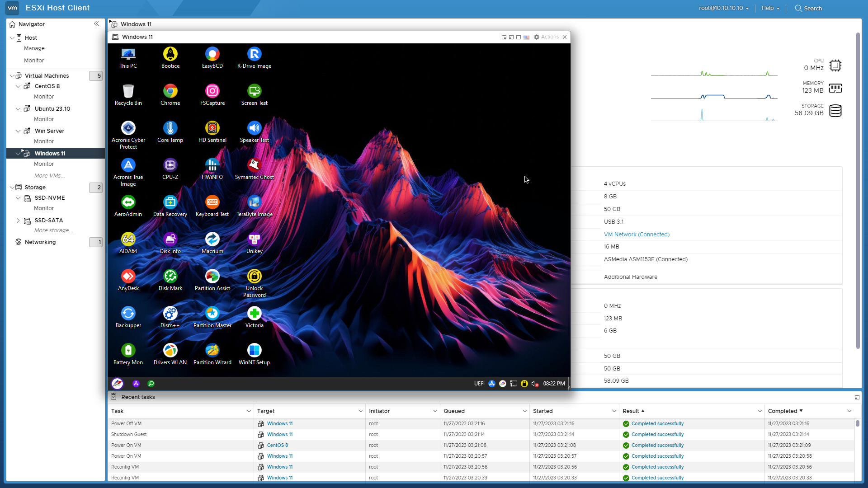Open the Partition Wizard desktop icon

coord(212,351)
